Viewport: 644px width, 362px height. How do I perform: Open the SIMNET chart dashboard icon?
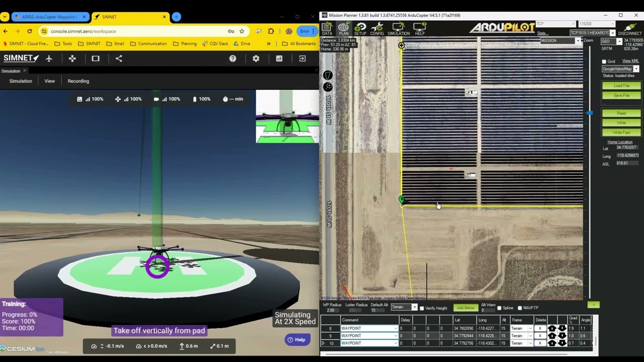coord(279,58)
